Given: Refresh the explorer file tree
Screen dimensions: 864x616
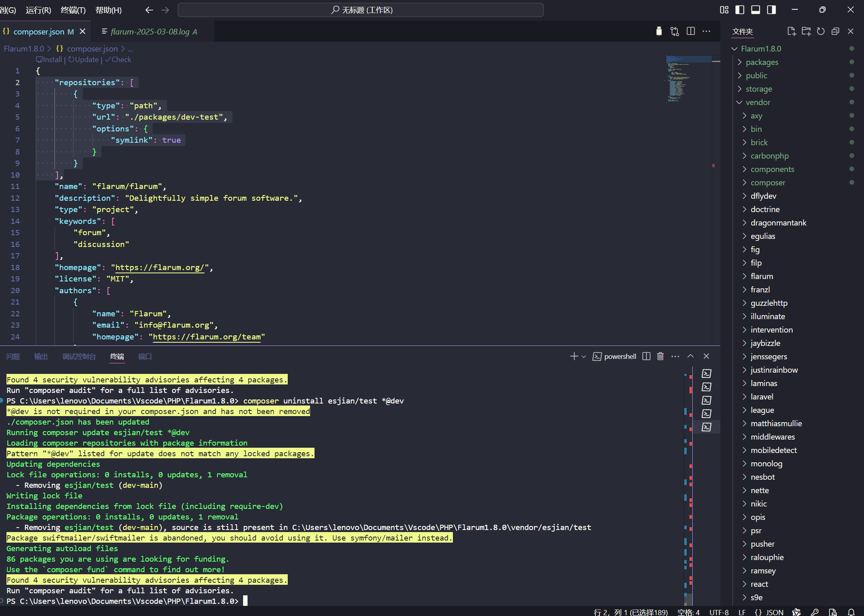Looking at the screenshot, I should [x=821, y=31].
